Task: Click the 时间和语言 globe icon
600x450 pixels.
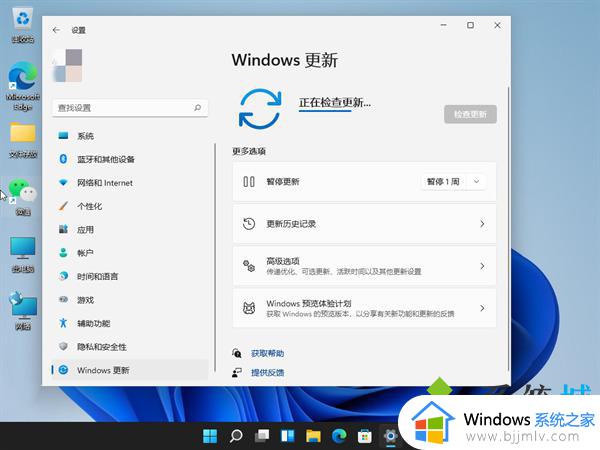Action: click(x=63, y=276)
